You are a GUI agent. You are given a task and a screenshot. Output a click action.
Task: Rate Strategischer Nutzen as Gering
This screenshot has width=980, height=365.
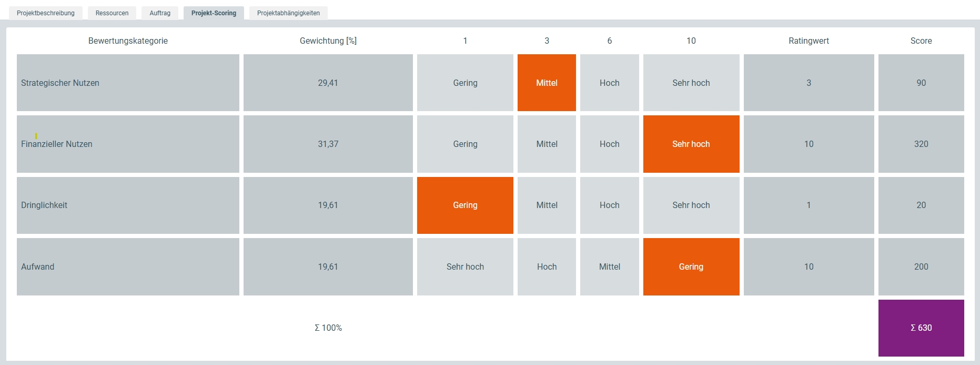(x=465, y=83)
